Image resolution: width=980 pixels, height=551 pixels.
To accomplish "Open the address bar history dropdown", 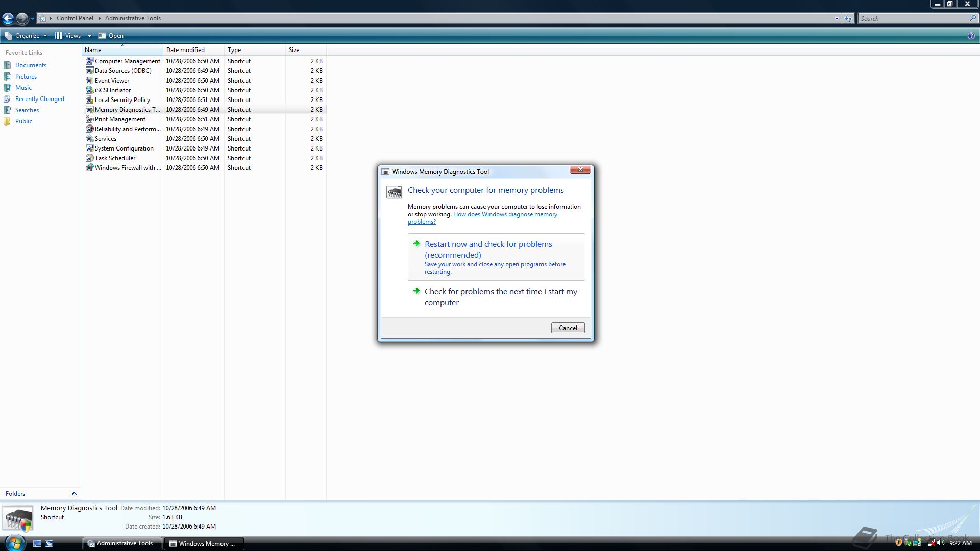I will [837, 18].
